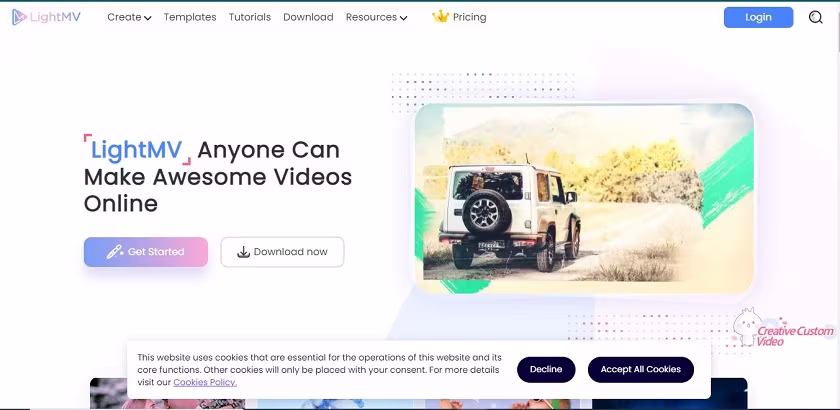Go to the Download menu item

[x=308, y=17]
